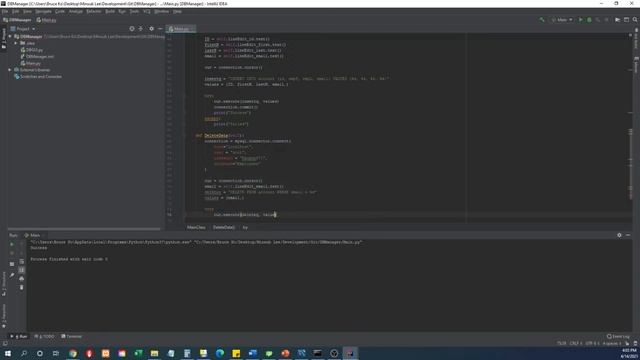This screenshot has width=640, height=360.
Task: Open Windows Start menu
Action: 7,353
